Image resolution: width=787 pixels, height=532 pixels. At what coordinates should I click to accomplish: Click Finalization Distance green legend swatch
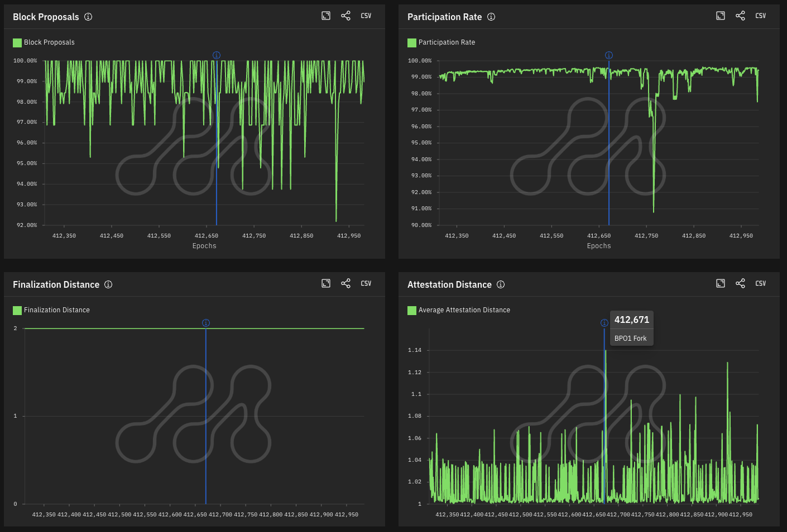(x=17, y=310)
